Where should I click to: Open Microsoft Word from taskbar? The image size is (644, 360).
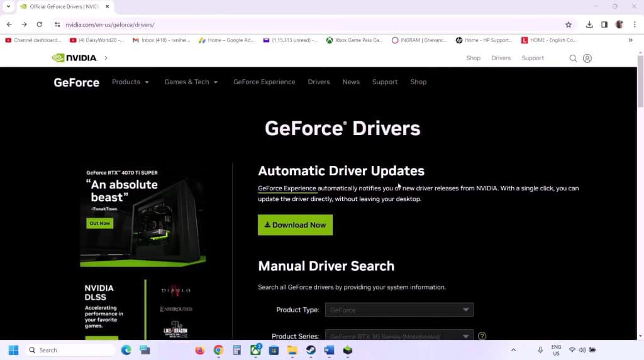point(329,350)
